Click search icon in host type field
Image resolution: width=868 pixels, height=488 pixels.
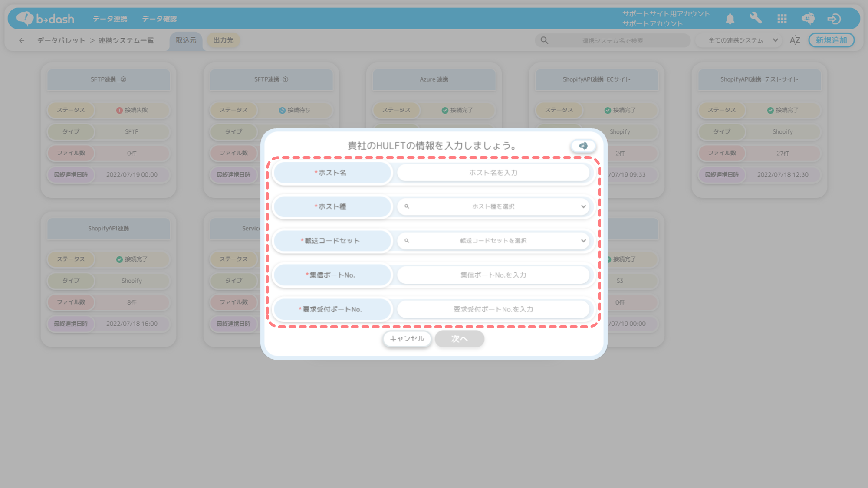pos(407,206)
